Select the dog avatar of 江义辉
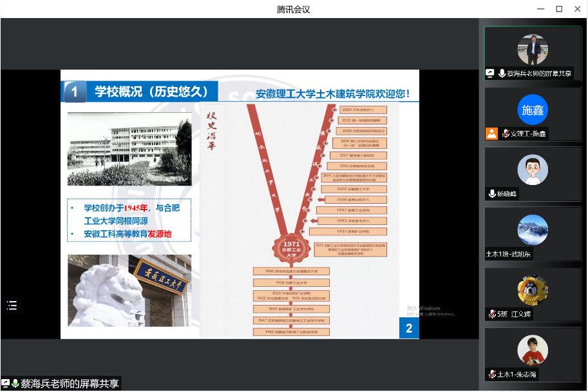The width and height of the screenshot is (588, 392). point(533,290)
